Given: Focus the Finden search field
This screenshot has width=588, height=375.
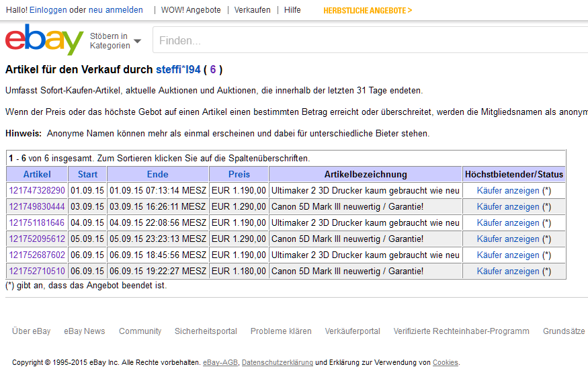Looking at the screenshot, I should coord(370,41).
